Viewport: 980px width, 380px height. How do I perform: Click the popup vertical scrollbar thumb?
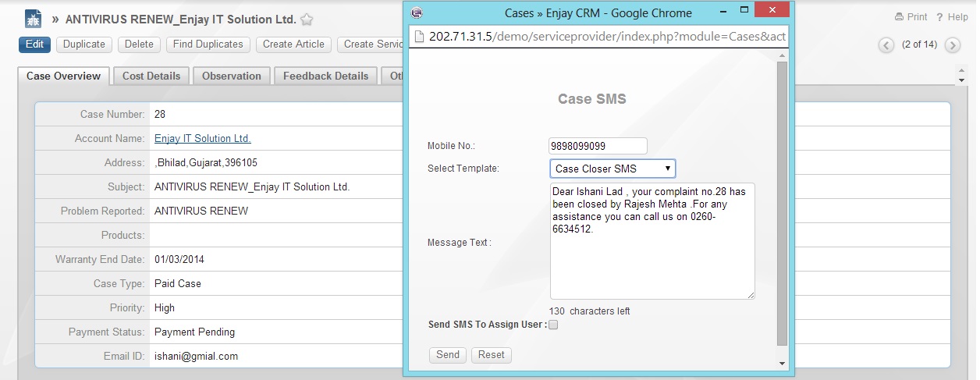click(x=782, y=204)
